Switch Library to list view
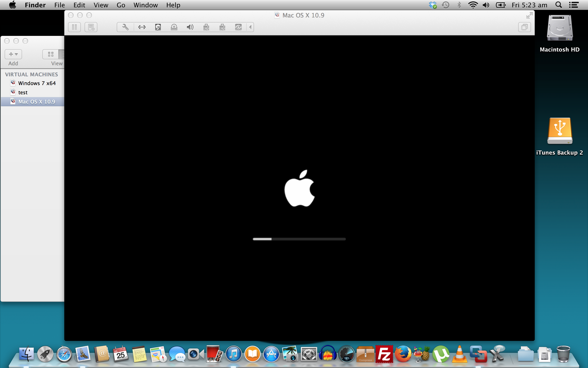The image size is (588, 368). 62,54
